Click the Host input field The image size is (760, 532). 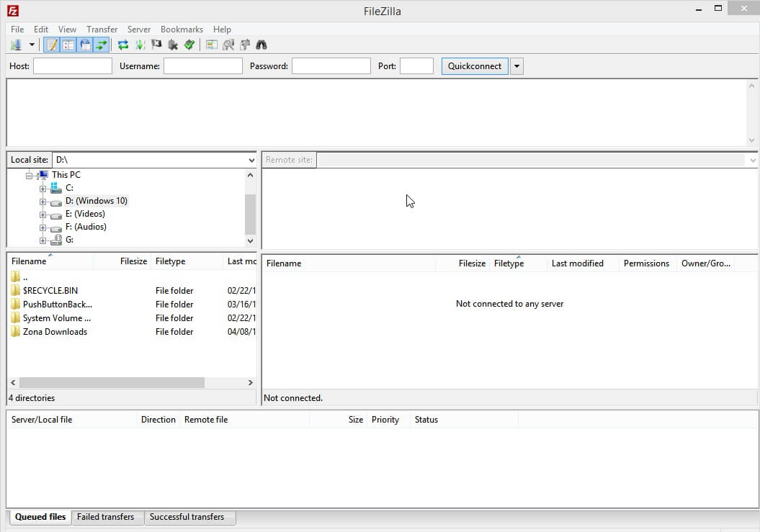click(x=73, y=66)
